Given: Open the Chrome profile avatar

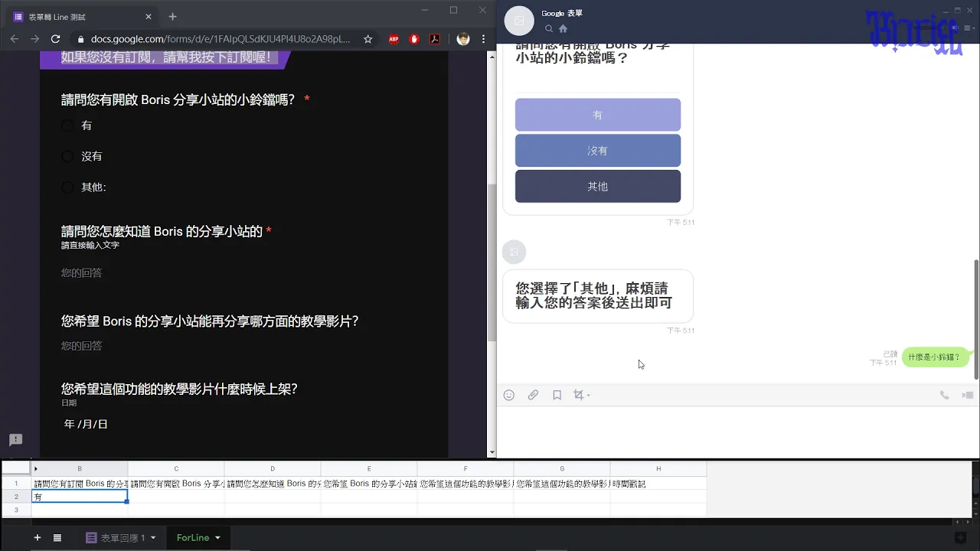Looking at the screenshot, I should (x=462, y=39).
